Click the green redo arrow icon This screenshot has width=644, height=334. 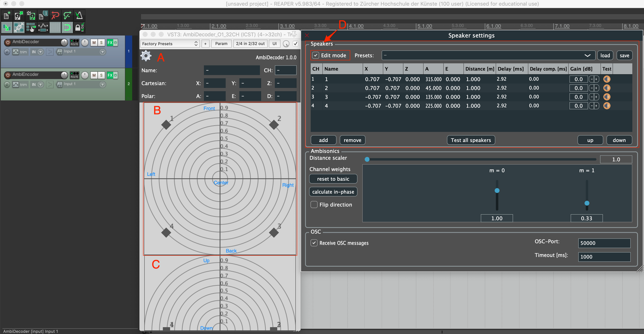67,16
